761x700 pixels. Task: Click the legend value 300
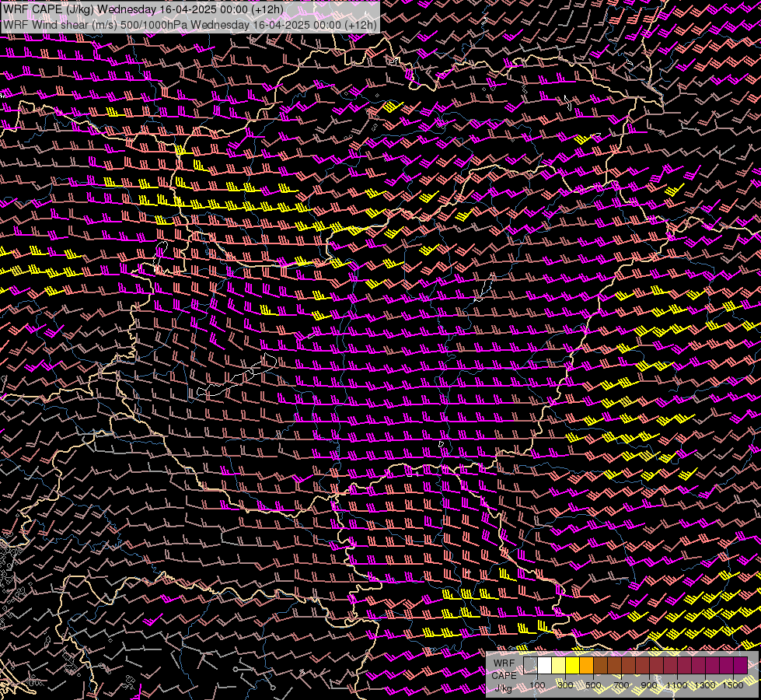565,685
